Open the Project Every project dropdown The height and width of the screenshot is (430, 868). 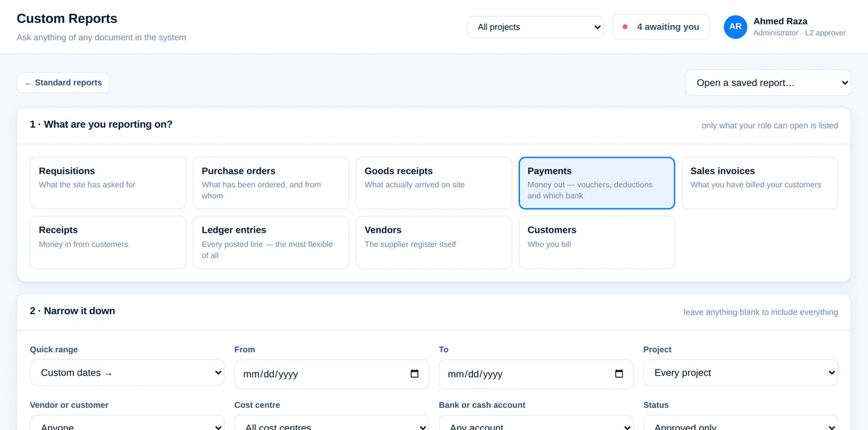point(740,372)
